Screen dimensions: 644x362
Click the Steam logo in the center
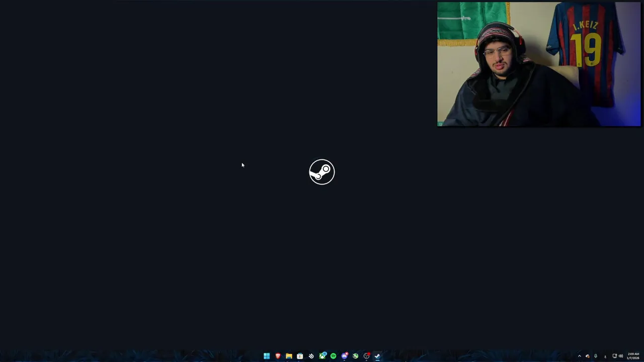[322, 172]
